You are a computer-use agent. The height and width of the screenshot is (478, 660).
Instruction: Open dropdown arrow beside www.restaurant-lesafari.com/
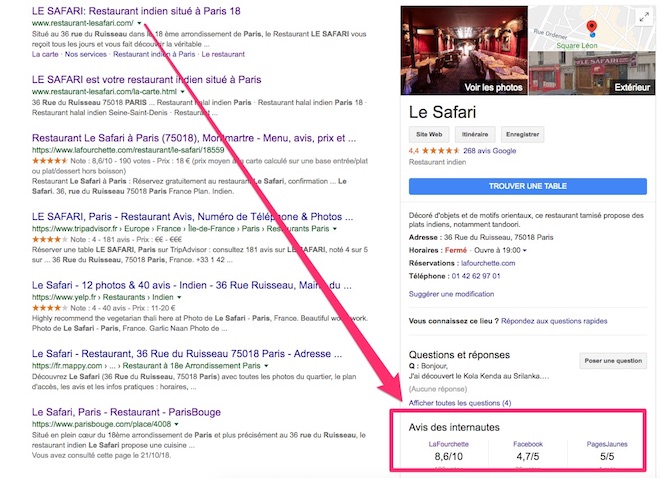pos(139,23)
